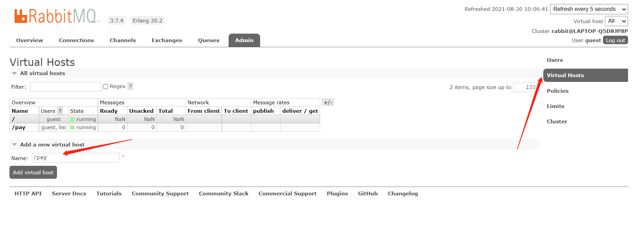The image size is (644, 246).
Task: Select the Admin tab
Action: tap(244, 40)
